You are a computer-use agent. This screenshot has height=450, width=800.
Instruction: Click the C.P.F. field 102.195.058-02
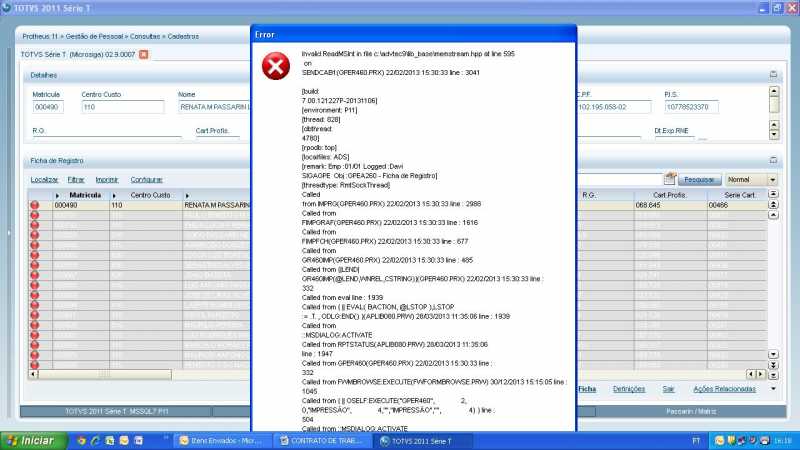pyautogui.click(x=614, y=107)
